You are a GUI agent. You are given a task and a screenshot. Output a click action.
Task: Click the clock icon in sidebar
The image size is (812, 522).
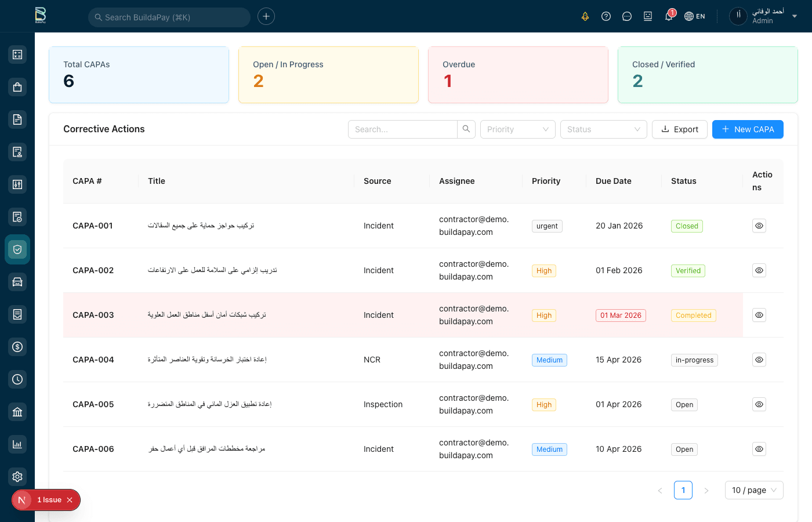click(x=17, y=379)
